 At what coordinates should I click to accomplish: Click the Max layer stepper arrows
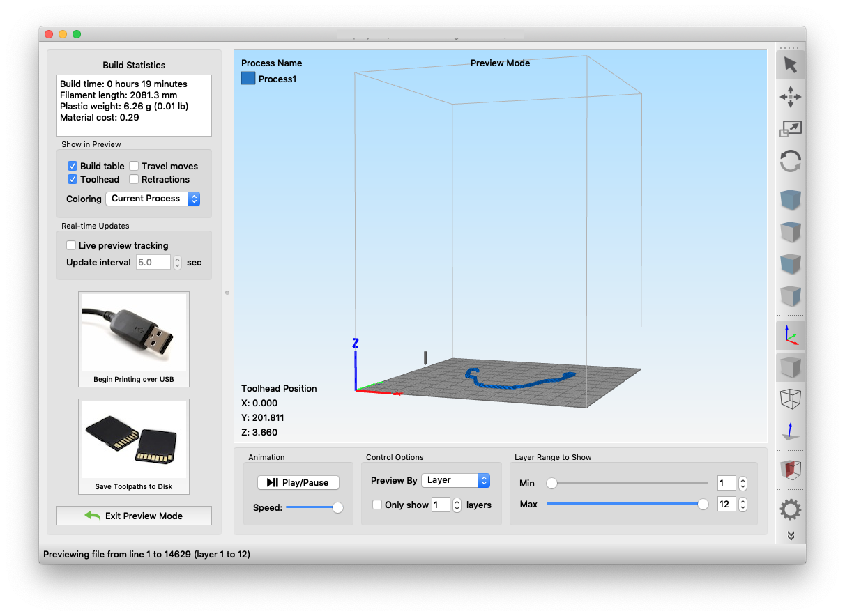(743, 504)
